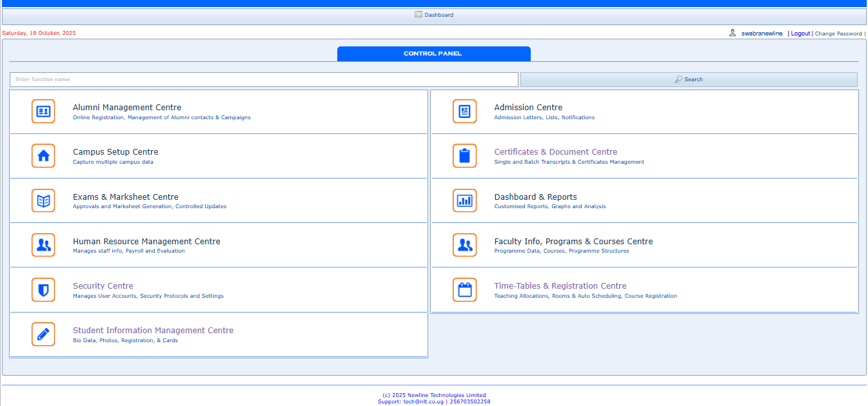Click the Faculty Info people icon

[464, 245]
